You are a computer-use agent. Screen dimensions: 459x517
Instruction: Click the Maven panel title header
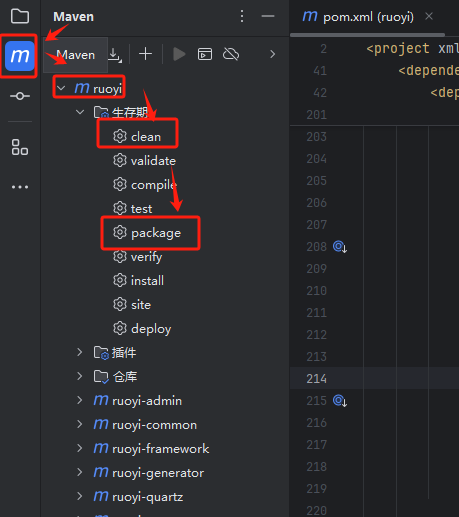[x=74, y=17]
